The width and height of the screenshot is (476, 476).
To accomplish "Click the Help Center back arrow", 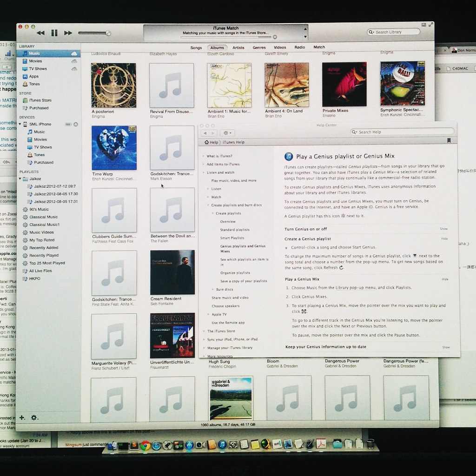I will tap(205, 133).
